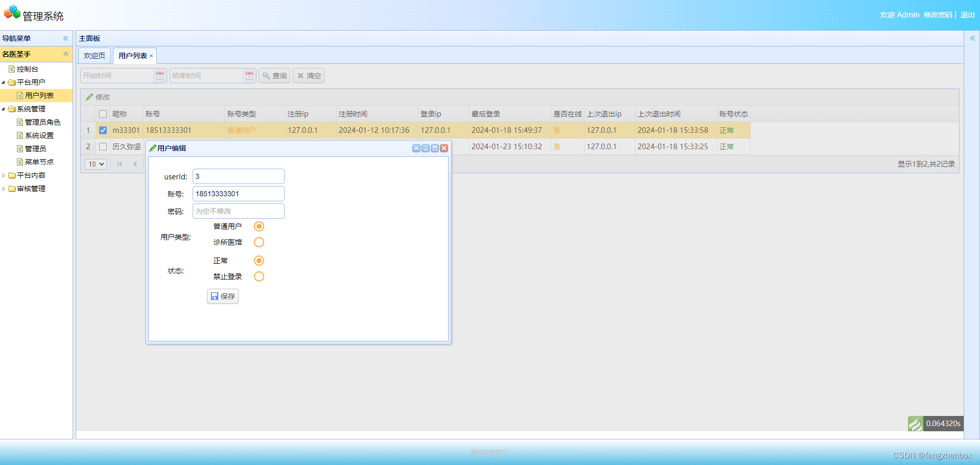
Task: Uncheck the m33301 row checkbox
Action: point(103,130)
